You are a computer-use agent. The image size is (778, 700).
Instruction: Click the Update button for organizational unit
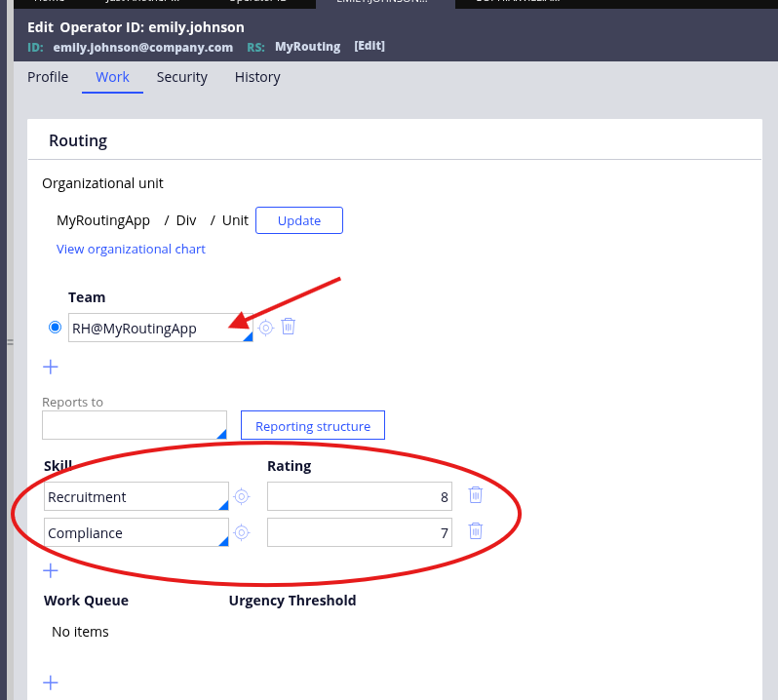coord(299,220)
